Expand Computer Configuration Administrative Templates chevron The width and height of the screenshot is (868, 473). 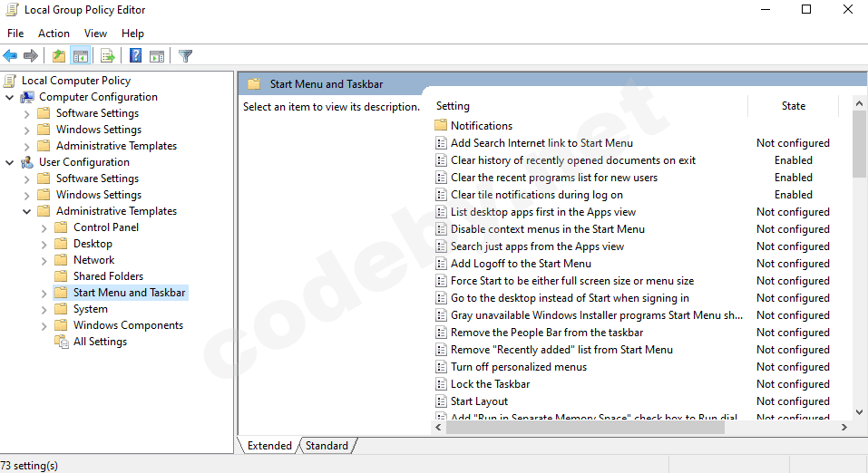point(26,147)
